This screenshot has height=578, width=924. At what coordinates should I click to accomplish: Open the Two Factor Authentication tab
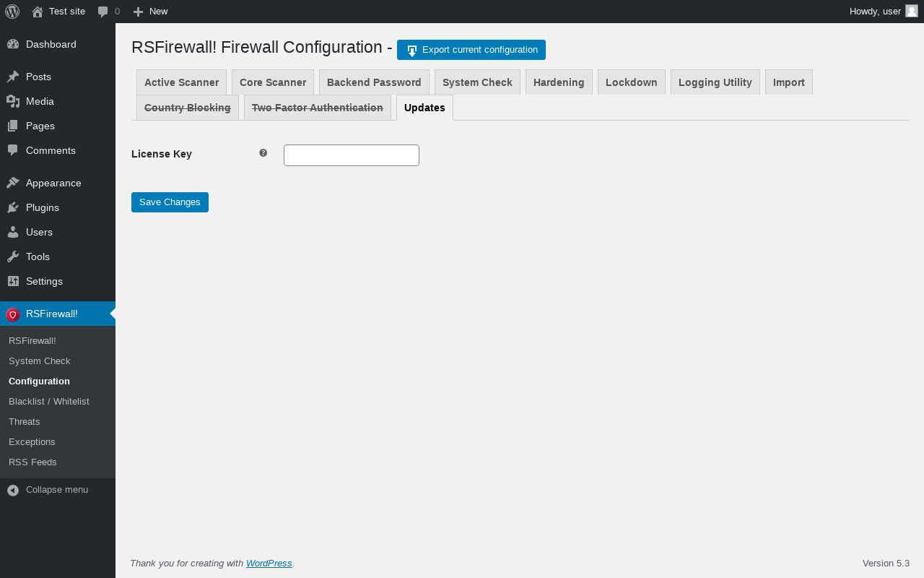point(318,108)
